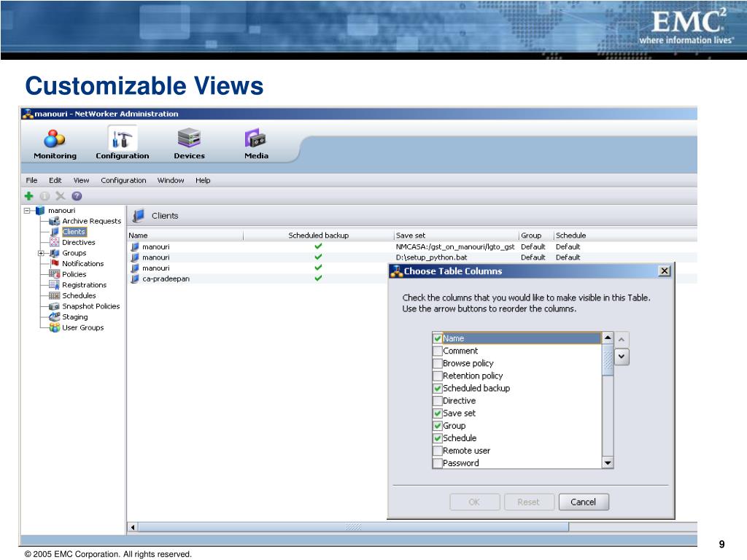Viewport: 747px width, 560px height.
Task: Select Directives in the tree
Action: tap(78, 242)
